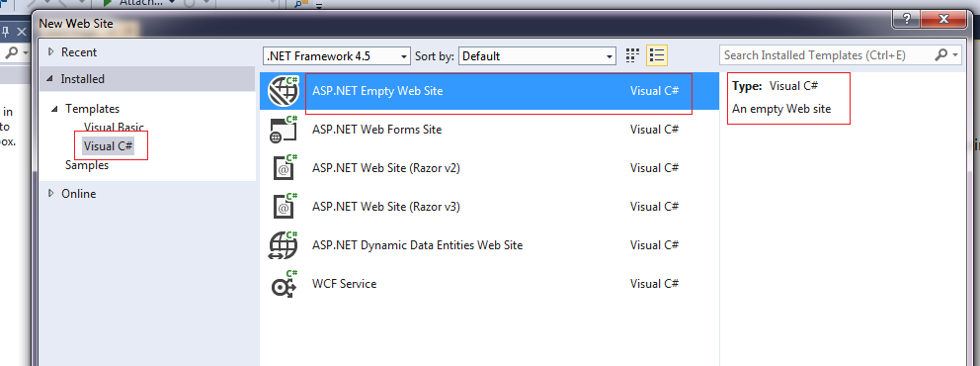Click Visual C# label on WCF Service row
The height and width of the screenshot is (366, 980).
654,284
